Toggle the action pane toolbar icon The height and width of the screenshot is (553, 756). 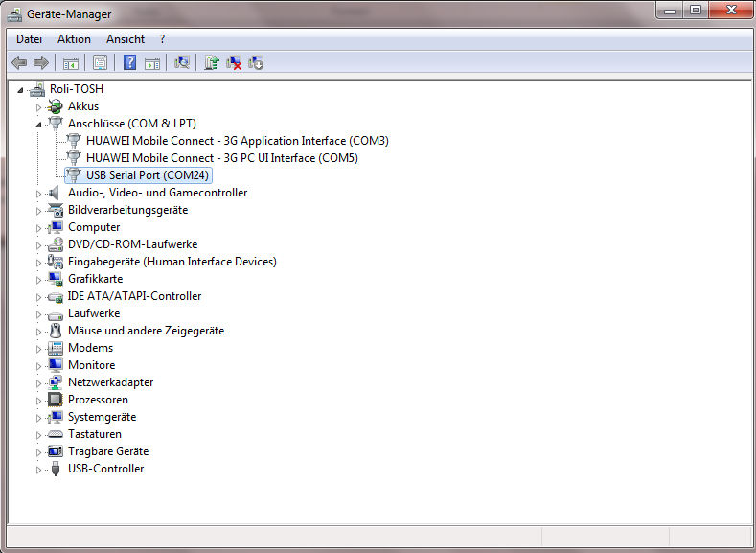152,62
